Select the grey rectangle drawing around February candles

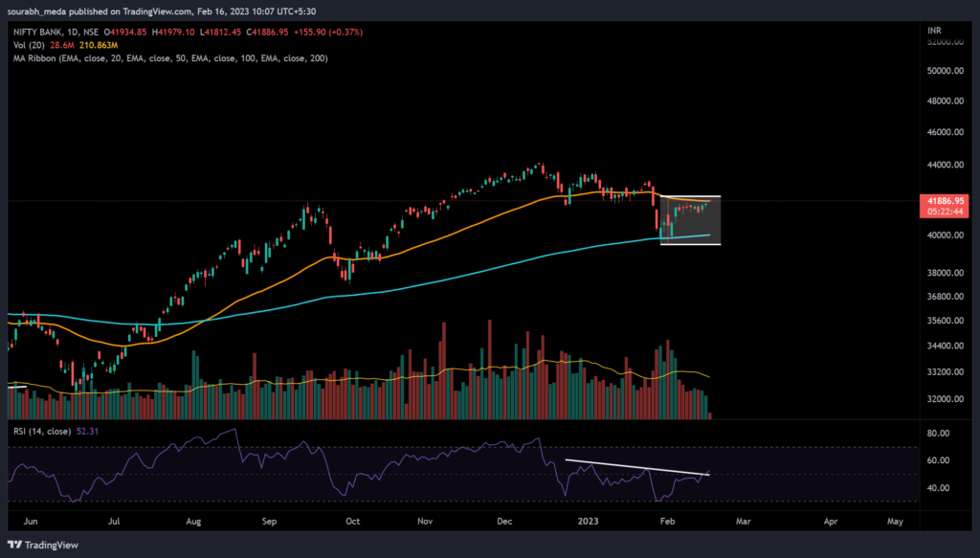tap(691, 220)
